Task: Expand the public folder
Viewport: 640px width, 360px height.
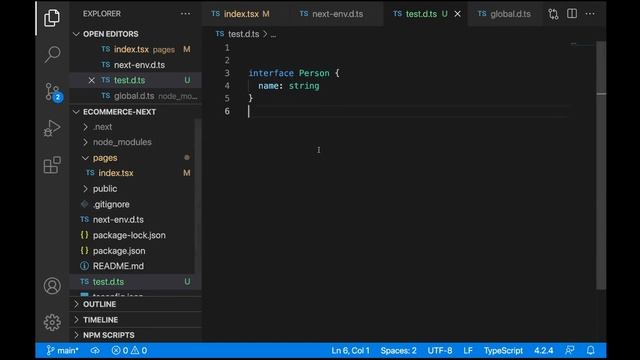Action: pyautogui.click(x=136, y=189)
